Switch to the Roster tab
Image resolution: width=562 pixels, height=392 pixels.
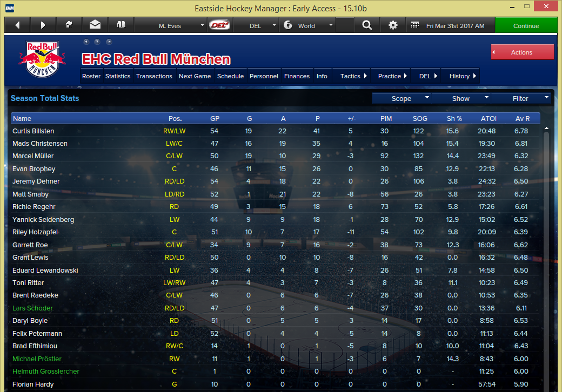[91, 76]
